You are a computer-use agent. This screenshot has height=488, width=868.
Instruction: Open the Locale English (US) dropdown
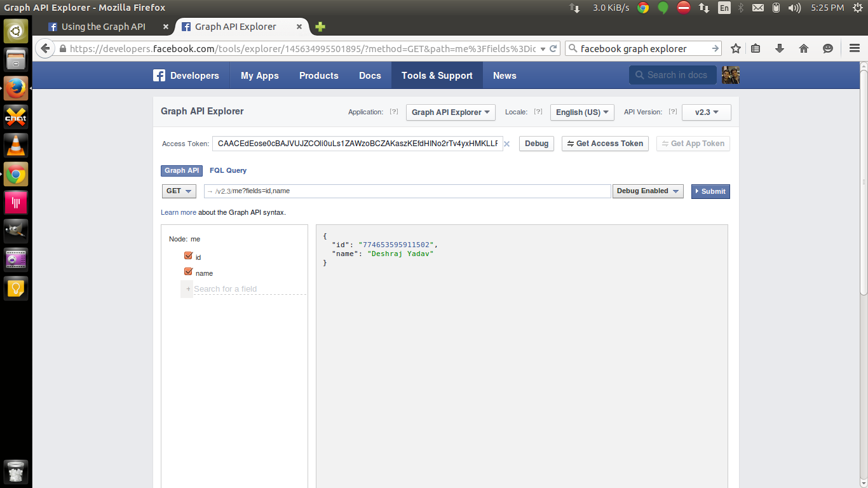(x=582, y=112)
